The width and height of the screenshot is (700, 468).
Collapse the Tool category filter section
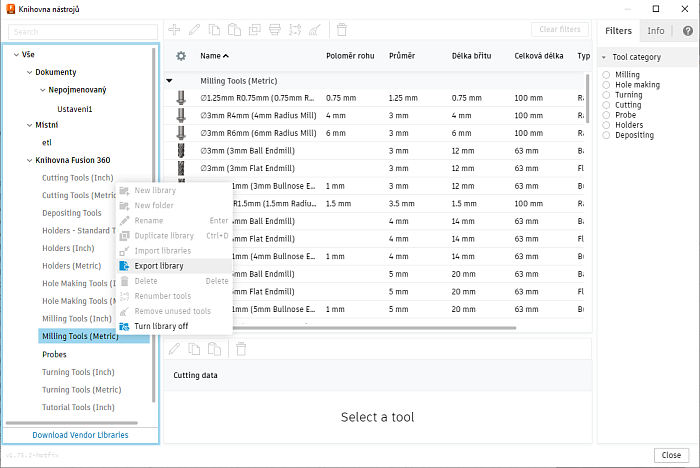click(x=604, y=57)
